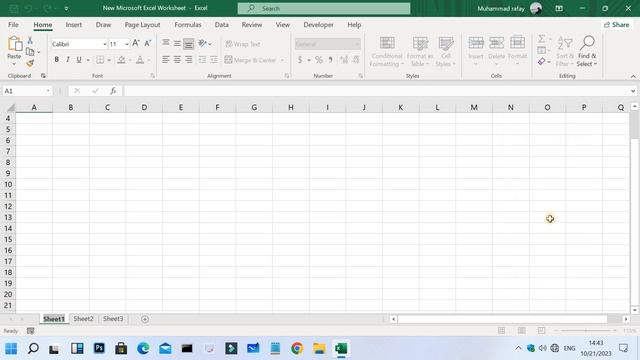This screenshot has height=360, width=640.
Task: Add a new sheet with plus button
Action: 145,319
